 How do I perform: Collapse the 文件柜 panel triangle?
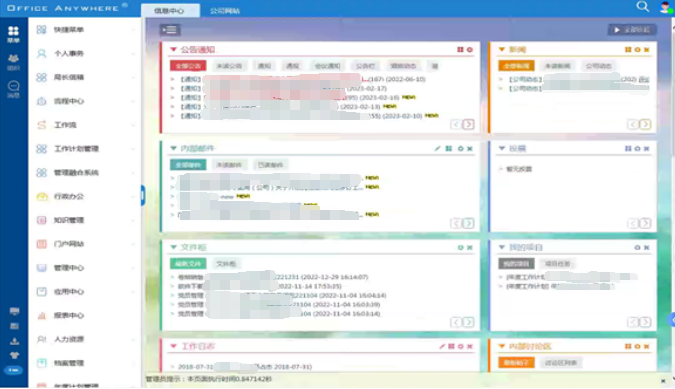click(173, 247)
